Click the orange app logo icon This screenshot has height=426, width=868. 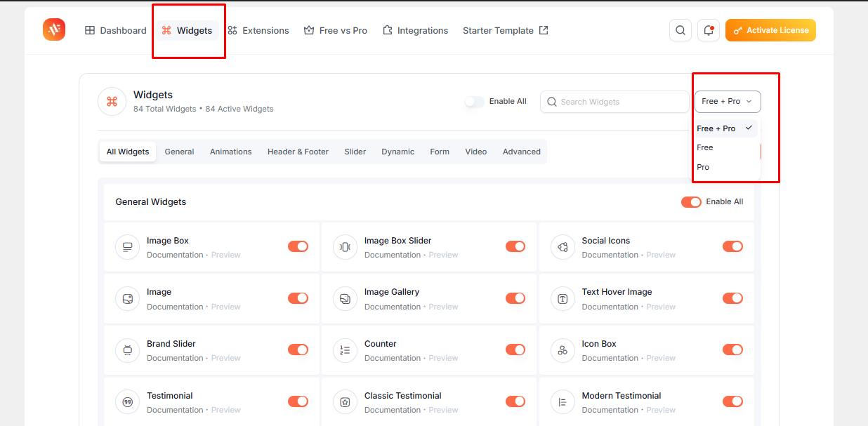point(54,29)
